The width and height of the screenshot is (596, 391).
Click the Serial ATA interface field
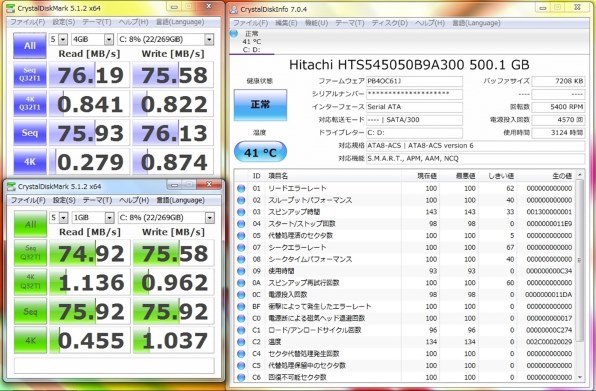pos(414,107)
